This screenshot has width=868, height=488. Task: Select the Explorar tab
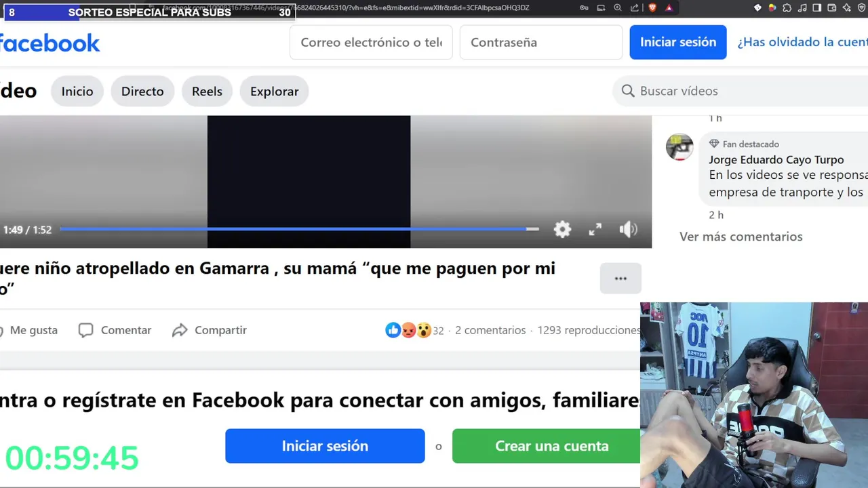(x=274, y=91)
